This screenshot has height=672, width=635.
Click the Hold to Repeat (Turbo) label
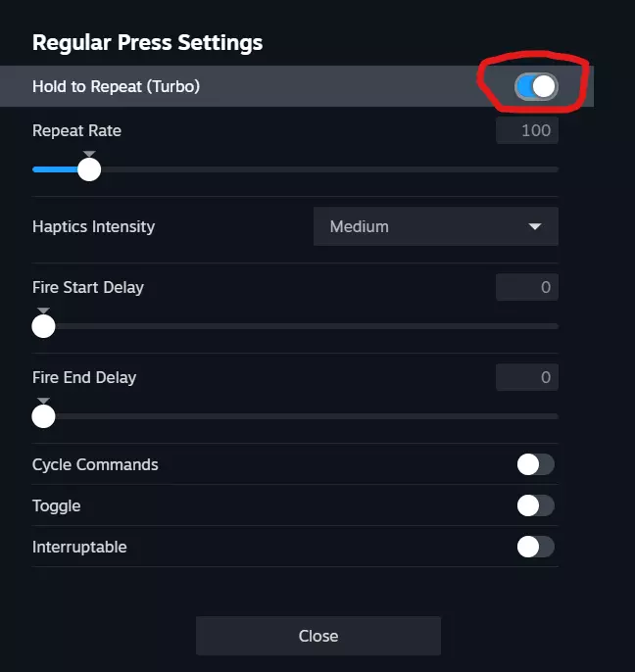[116, 86]
